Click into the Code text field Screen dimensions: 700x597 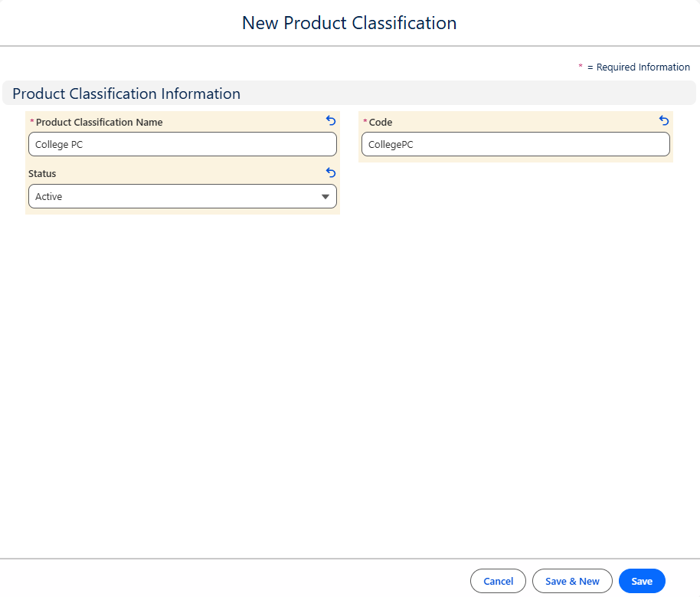(515, 145)
